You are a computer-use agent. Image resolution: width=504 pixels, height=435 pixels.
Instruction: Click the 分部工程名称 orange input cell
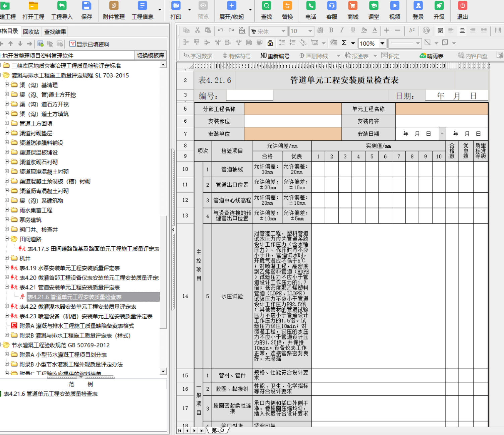tap(293, 109)
